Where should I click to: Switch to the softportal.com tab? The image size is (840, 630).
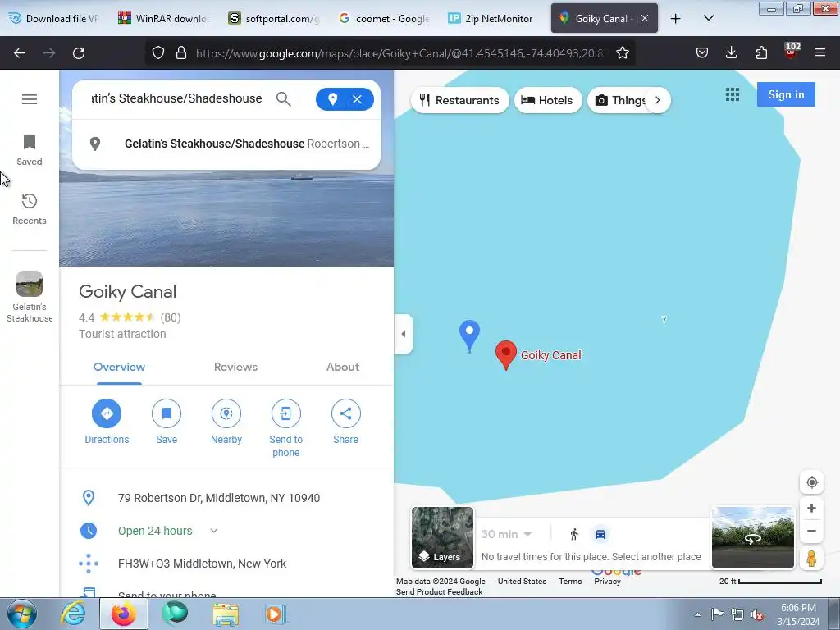pyautogui.click(x=274, y=18)
